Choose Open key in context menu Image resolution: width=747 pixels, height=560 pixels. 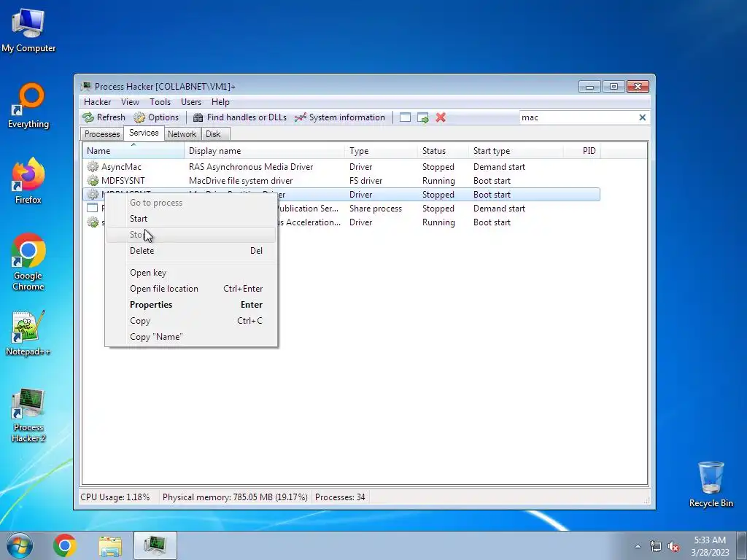point(190,273)
